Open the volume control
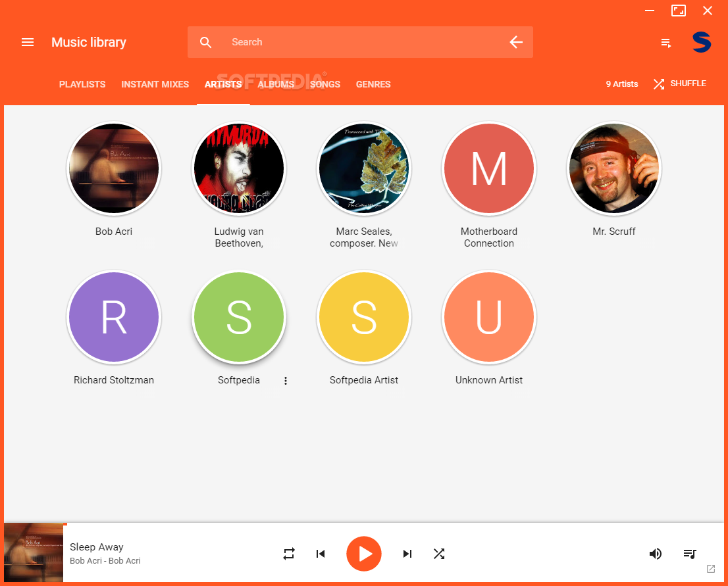This screenshot has height=586, width=728. point(655,554)
